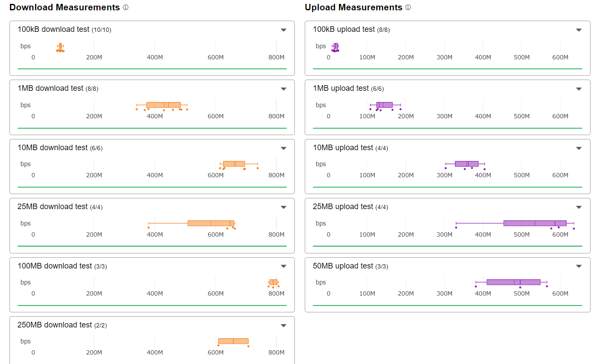Collapse the 1MB download test panel
Viewport: 597px width, 364px height.
click(x=283, y=89)
